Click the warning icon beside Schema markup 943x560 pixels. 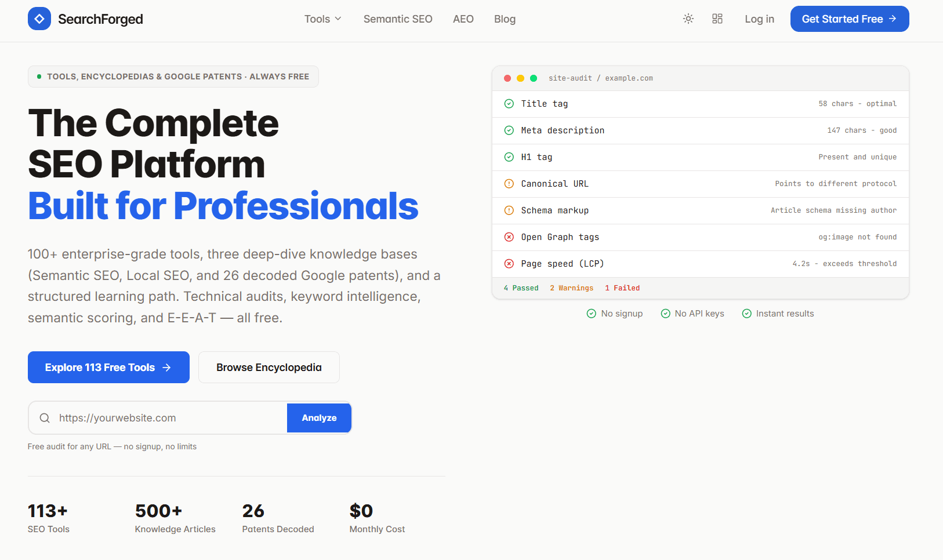coord(509,210)
